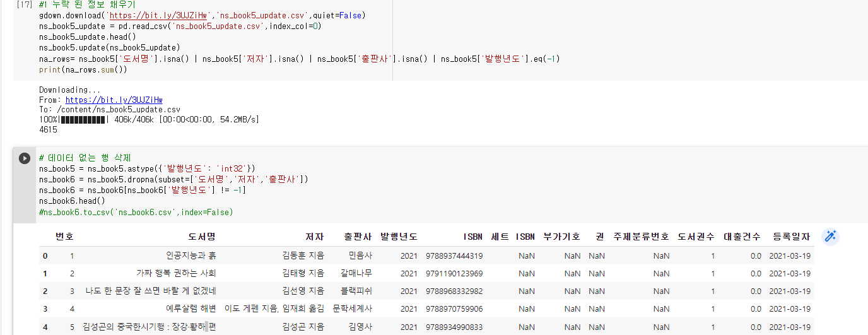
Task: Run the cell that deletes rows without data
Action: [x=25, y=158]
